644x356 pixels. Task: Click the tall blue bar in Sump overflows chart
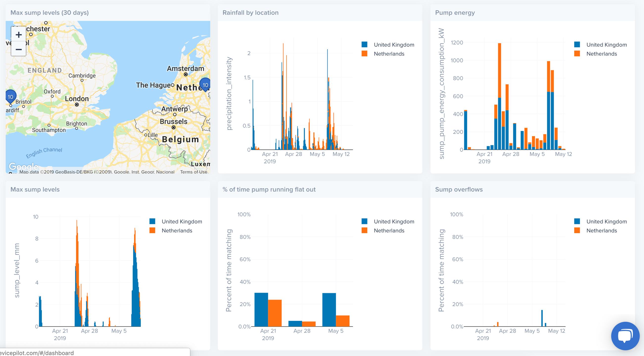(x=542, y=318)
